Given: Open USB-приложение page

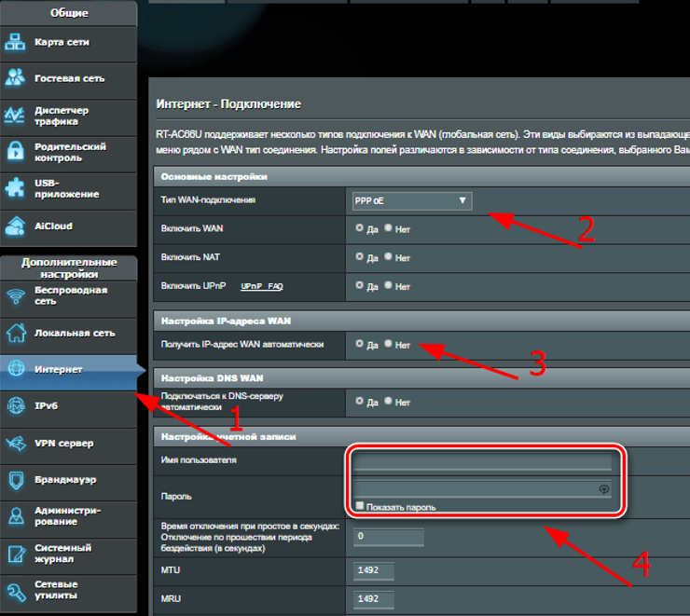Looking at the screenshot, I should pyautogui.click(x=68, y=191).
